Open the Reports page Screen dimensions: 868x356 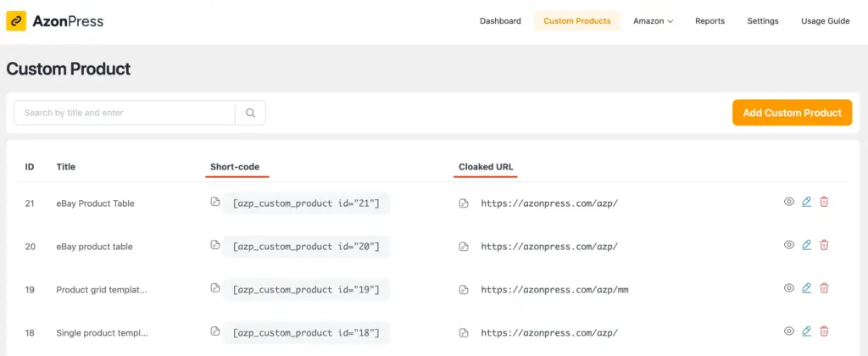pos(709,21)
